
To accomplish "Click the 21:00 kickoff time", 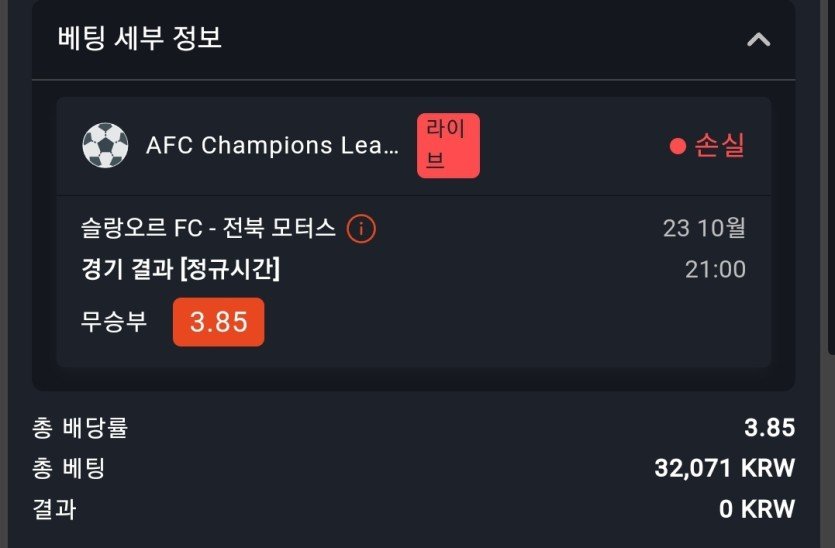I will [715, 270].
